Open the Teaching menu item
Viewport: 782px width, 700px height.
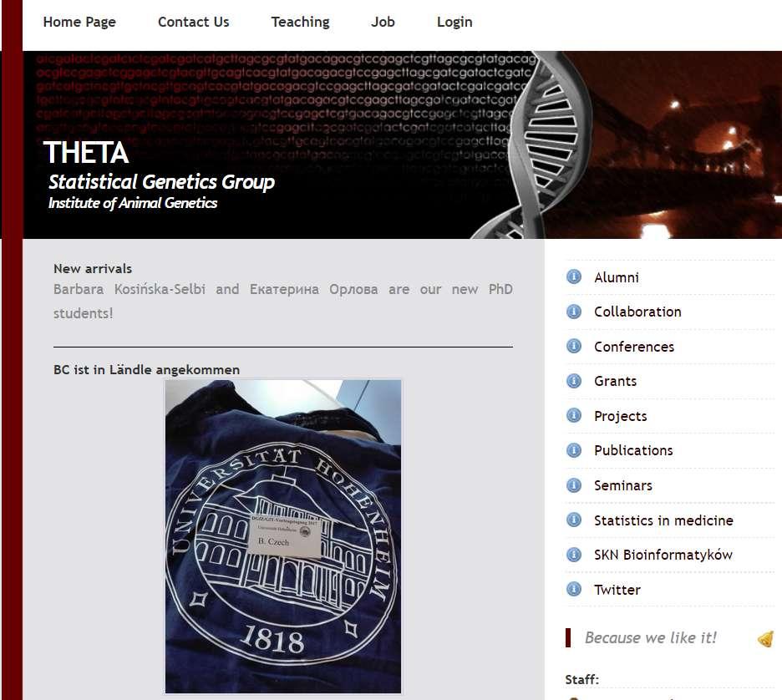[x=300, y=22]
